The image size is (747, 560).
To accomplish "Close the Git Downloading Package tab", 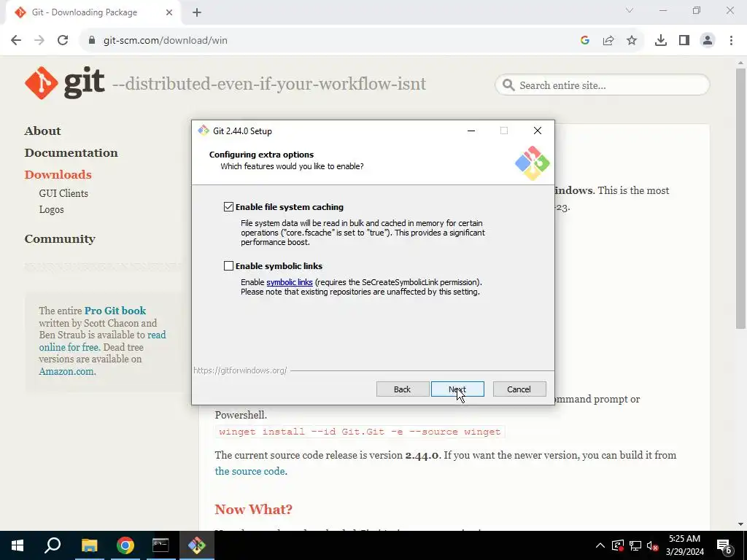I will (169, 12).
